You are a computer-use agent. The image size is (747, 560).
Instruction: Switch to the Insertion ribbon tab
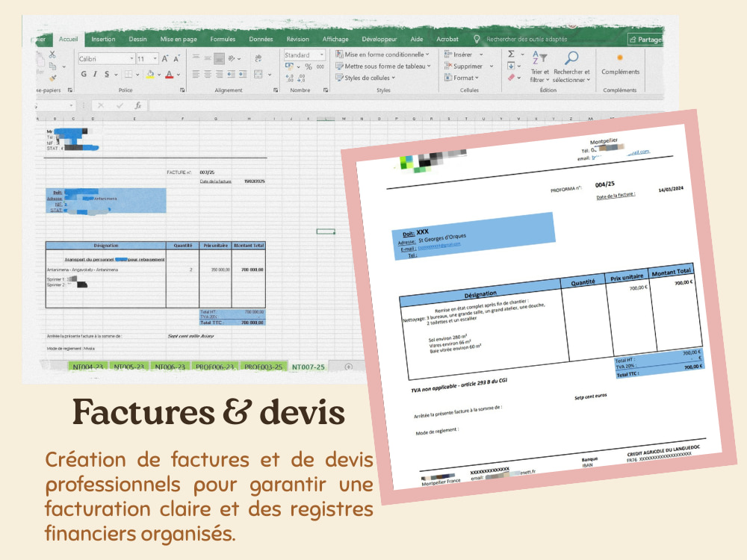(x=103, y=39)
